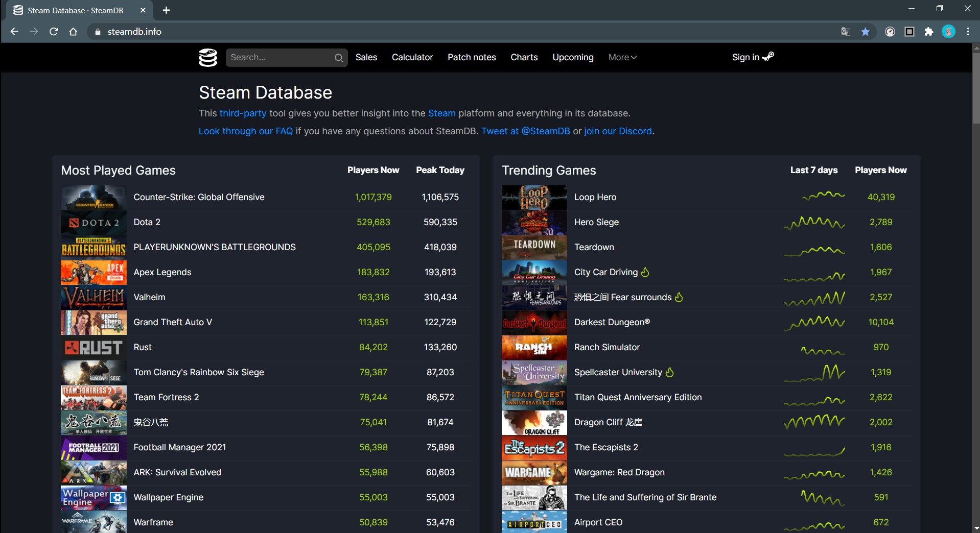This screenshot has width=980, height=533.
Task: Open the Apex Legends thumbnail
Action: click(x=94, y=273)
